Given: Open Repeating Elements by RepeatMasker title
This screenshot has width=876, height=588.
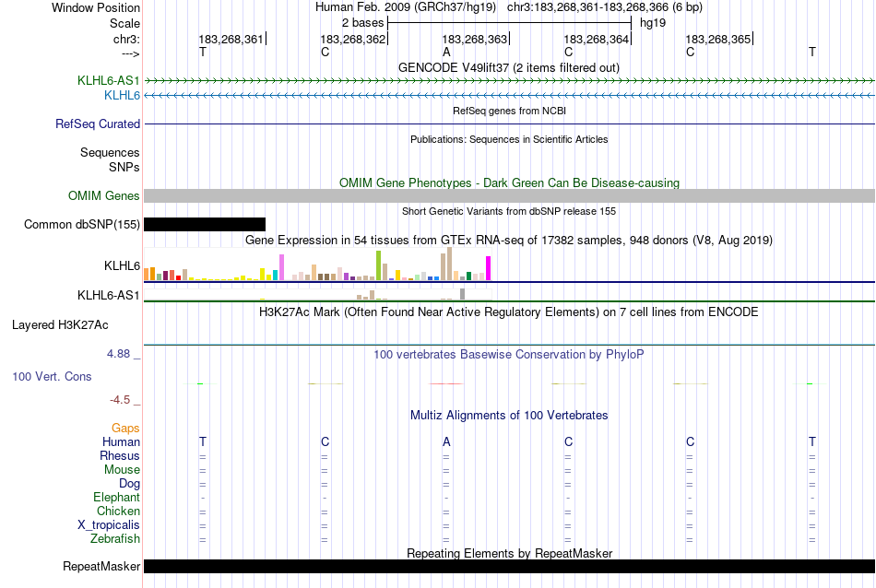Looking at the screenshot, I should point(509,553).
